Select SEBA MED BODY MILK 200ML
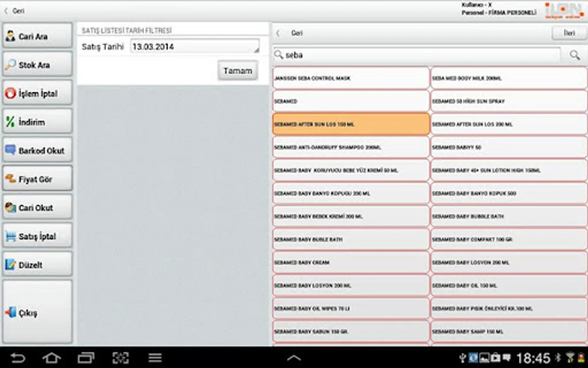The height and width of the screenshot is (368, 588). 509,78
